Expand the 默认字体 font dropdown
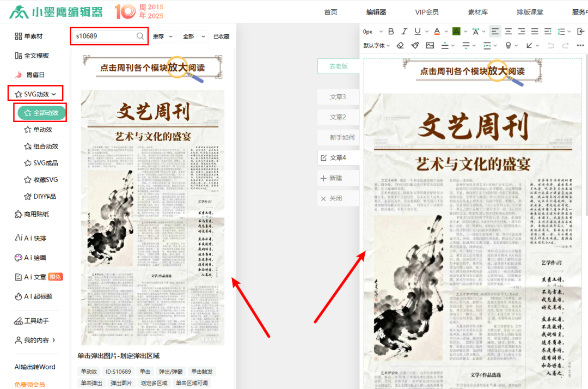This screenshot has width=588, height=389. point(376,45)
